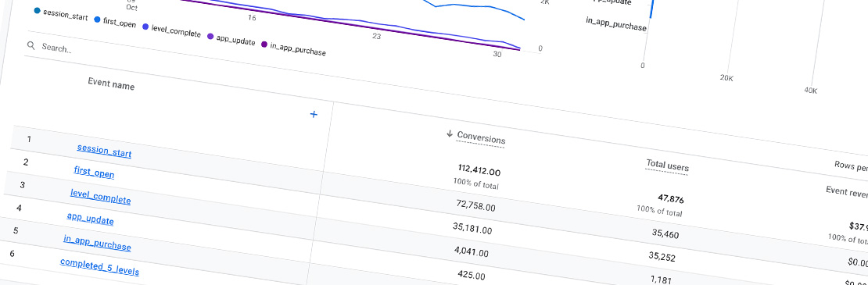Click the Rows per page label
868x285 pixels.
[x=852, y=166]
